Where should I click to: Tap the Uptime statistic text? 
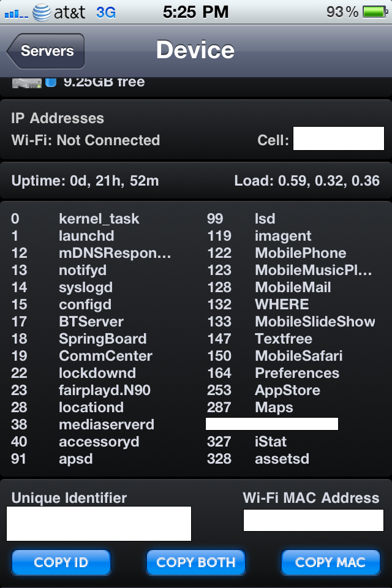tap(85, 181)
